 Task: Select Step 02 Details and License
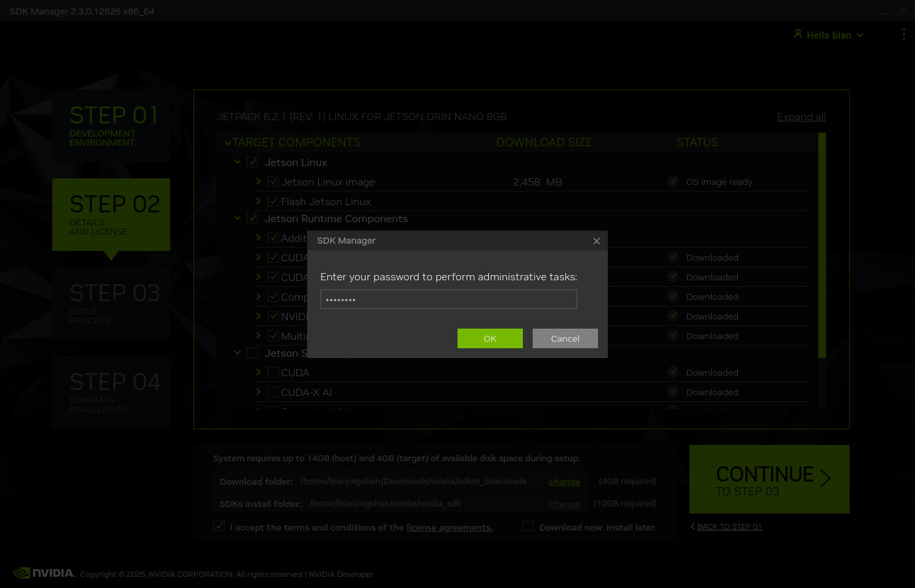pos(111,214)
